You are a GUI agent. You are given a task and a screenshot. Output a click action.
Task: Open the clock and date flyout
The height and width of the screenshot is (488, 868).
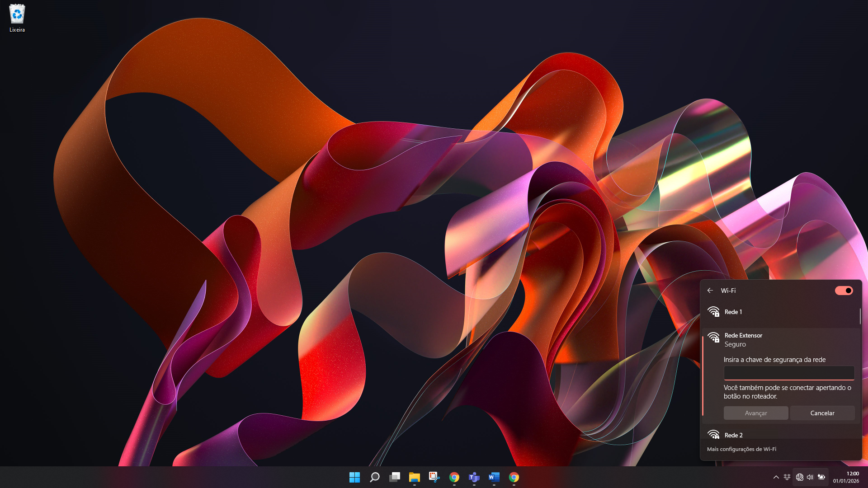pos(846,477)
